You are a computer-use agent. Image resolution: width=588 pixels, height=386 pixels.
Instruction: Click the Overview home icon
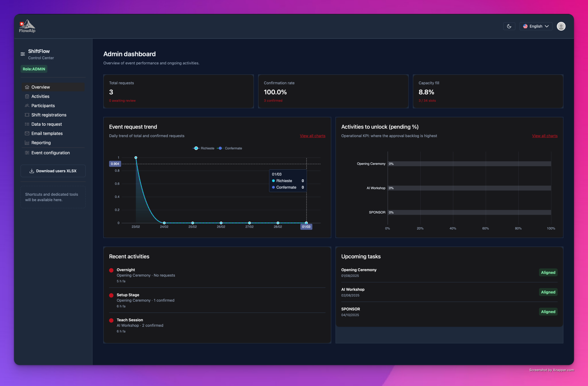click(x=27, y=87)
